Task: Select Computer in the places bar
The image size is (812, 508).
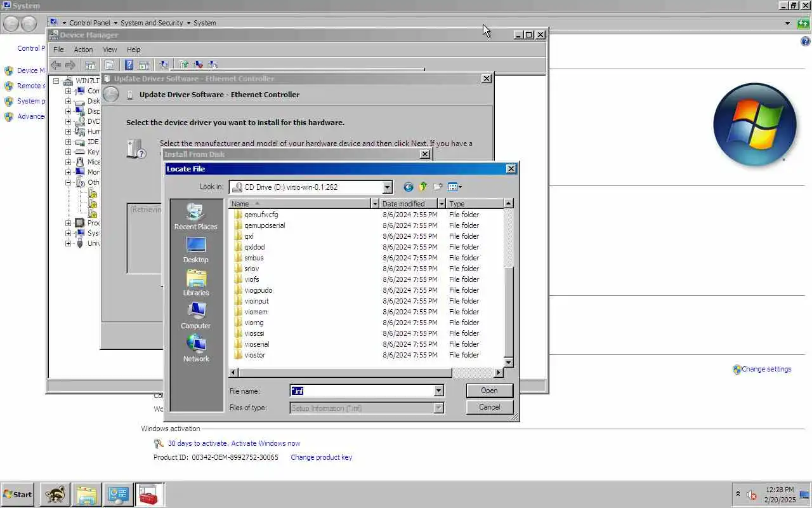Action: coord(195,316)
